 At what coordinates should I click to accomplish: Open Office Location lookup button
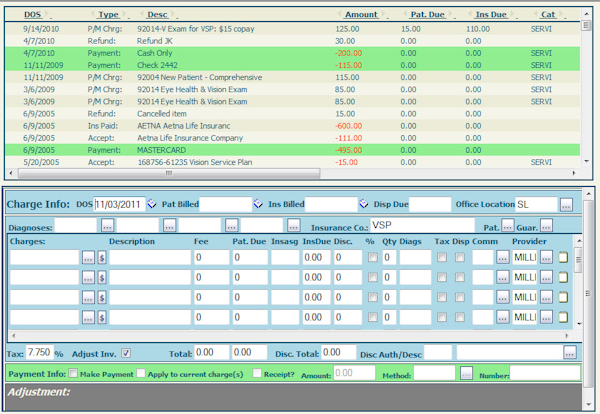coord(566,205)
